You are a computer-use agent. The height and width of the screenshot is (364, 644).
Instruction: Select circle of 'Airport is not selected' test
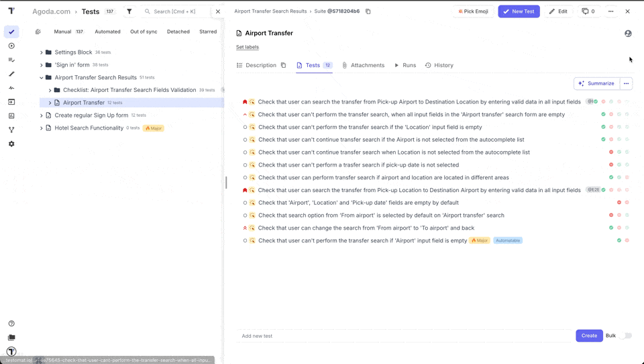pyautogui.click(x=246, y=140)
